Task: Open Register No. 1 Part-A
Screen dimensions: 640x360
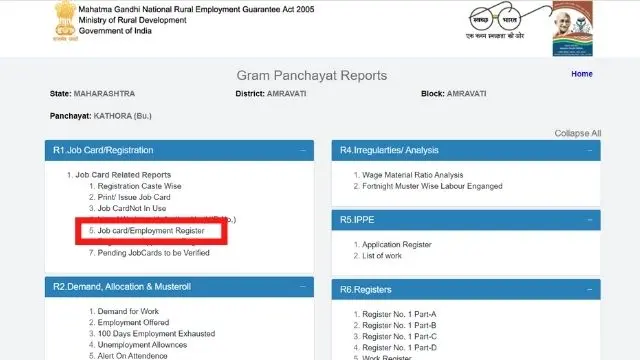Action: 399,314
